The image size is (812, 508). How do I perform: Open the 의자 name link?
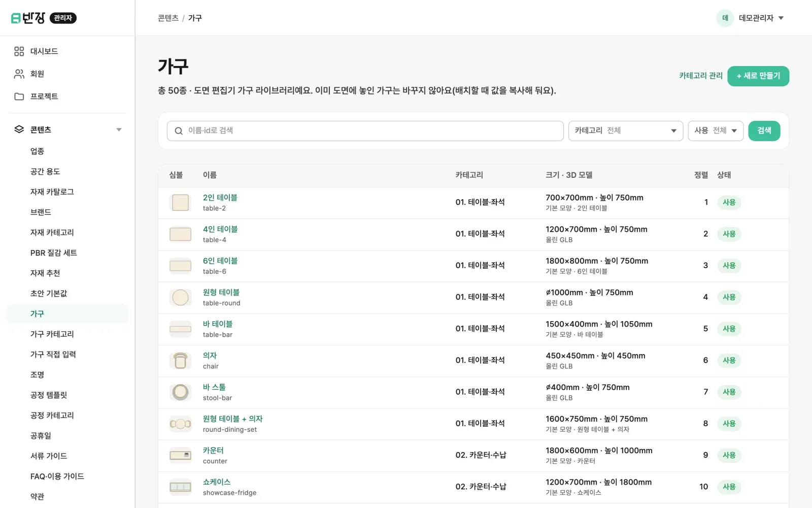pos(210,356)
